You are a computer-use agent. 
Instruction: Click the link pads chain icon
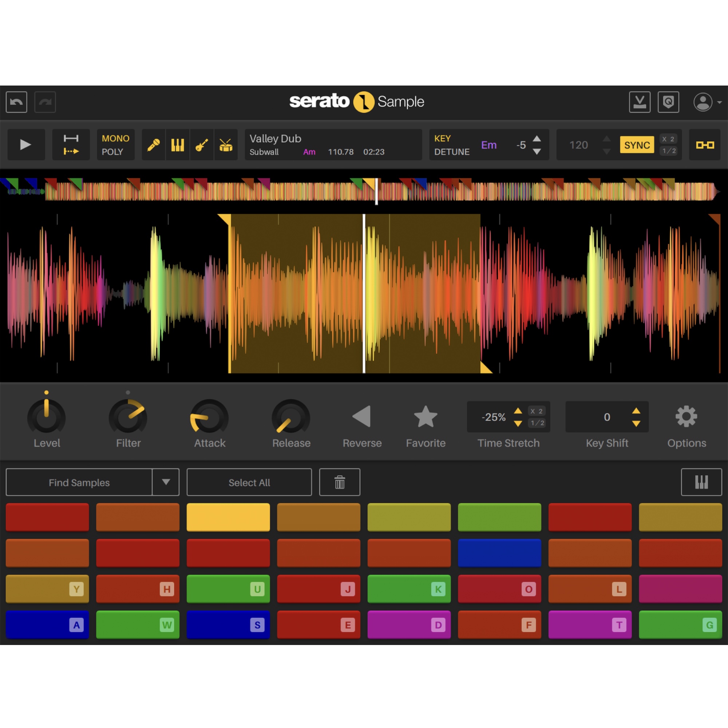click(705, 145)
